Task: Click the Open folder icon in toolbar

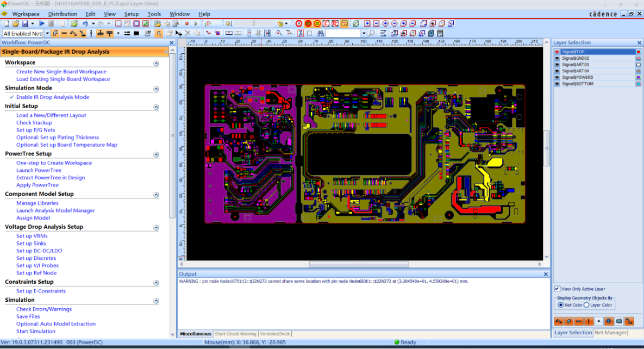Action: [16, 23]
